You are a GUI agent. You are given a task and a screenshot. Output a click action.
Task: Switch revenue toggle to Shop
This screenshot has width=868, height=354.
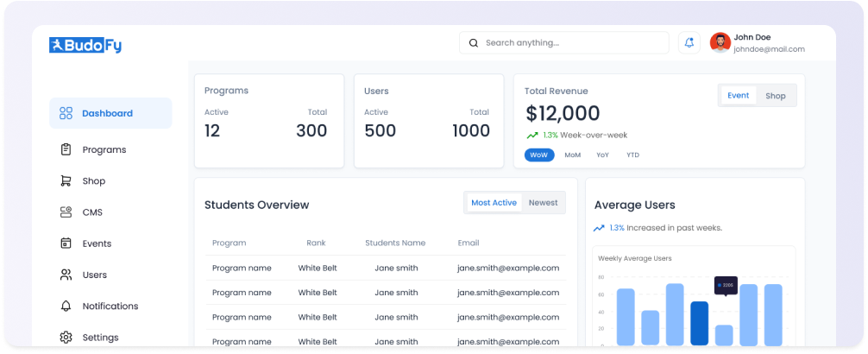775,96
